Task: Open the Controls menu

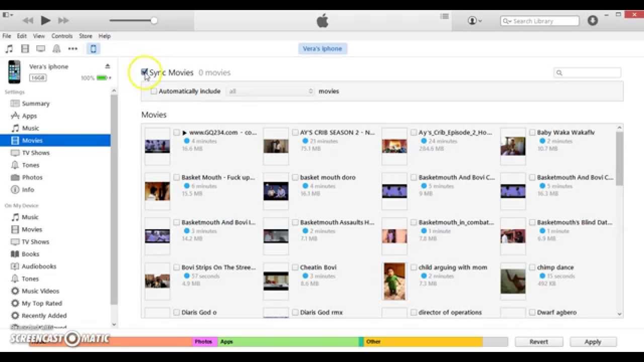Action: [x=62, y=36]
